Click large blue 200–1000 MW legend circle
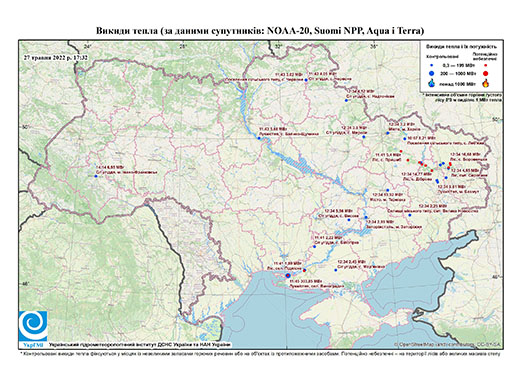Image resolution: width=520 pixels, height=368 pixels. 432,73
